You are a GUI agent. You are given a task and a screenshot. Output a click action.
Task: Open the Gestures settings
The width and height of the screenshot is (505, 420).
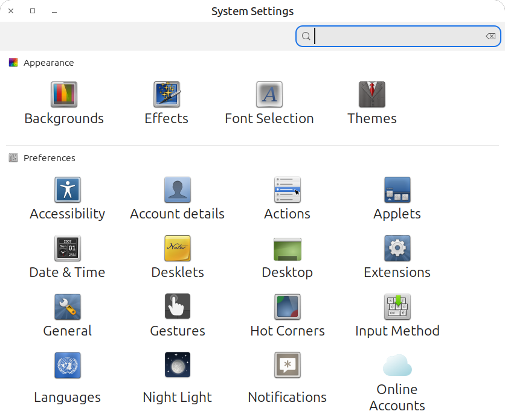pyautogui.click(x=178, y=307)
